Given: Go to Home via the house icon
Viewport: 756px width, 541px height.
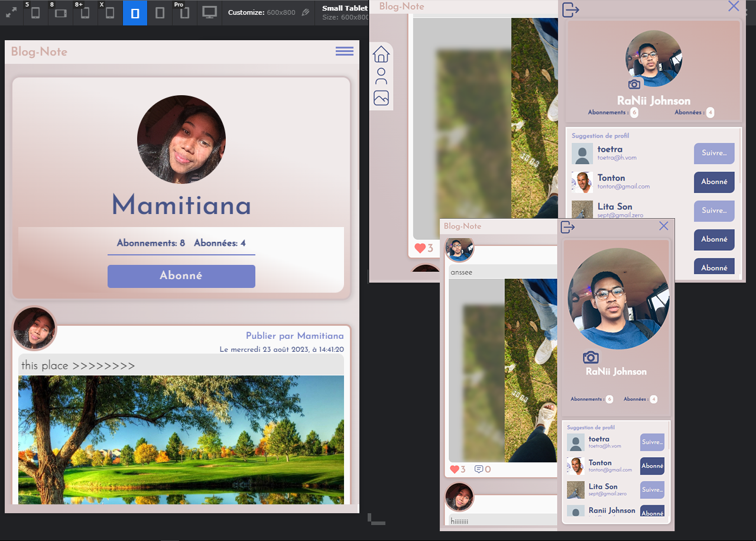Looking at the screenshot, I should [x=381, y=54].
